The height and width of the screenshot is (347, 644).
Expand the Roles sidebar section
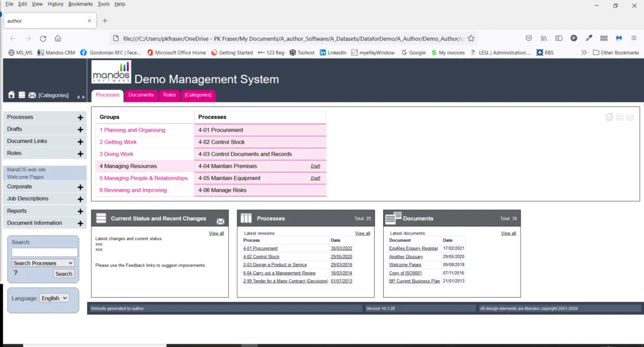click(80, 154)
